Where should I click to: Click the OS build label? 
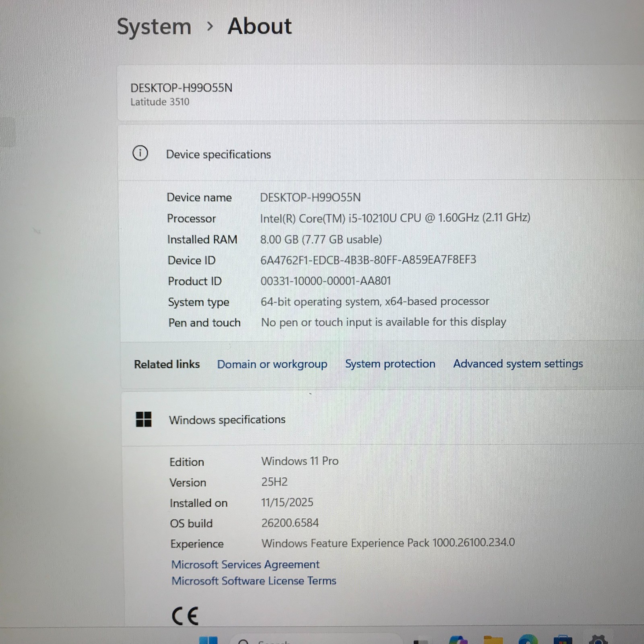coord(191,523)
